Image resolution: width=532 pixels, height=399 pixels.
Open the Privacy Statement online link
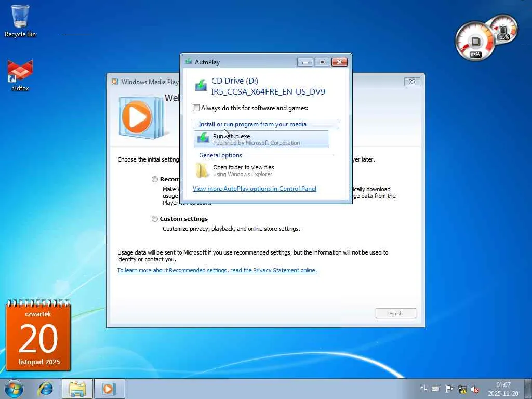217,270
